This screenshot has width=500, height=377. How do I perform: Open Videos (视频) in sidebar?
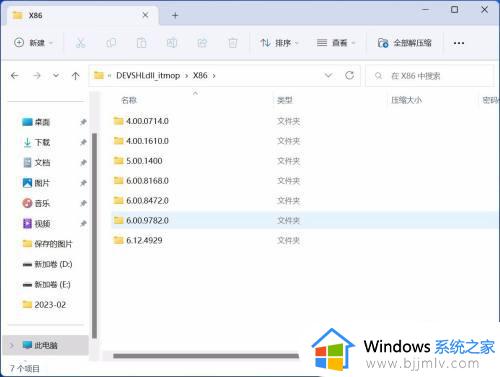(36, 224)
